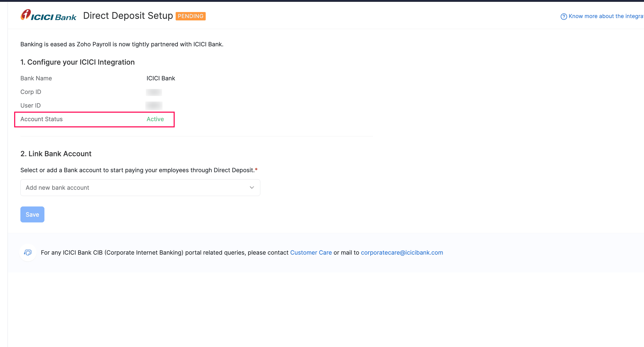Open the help icon beside 'Know more'
The image size is (644, 347).
click(x=563, y=16)
